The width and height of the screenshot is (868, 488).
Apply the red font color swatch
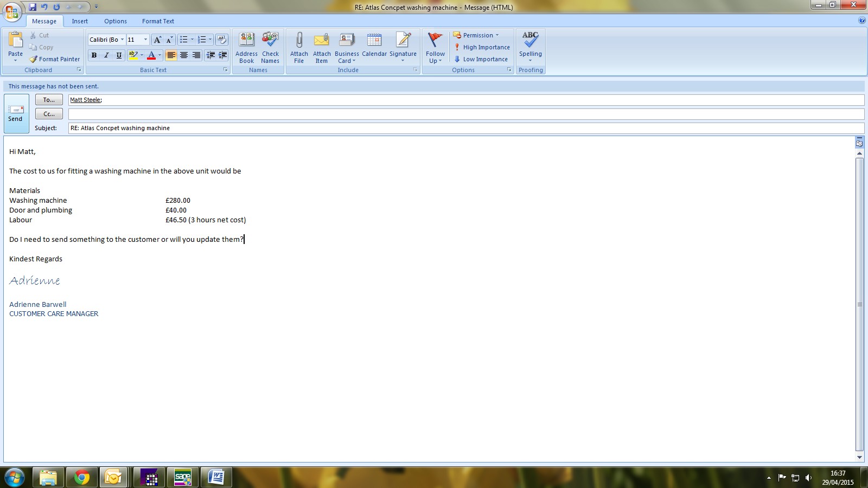click(151, 55)
